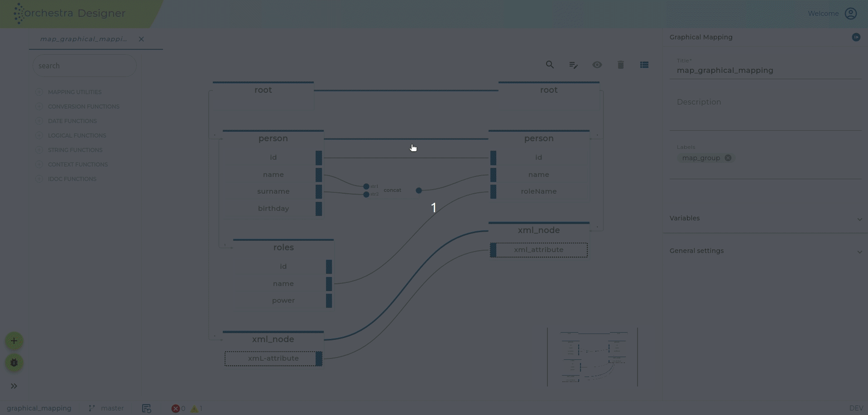
Task: Click the Title input field
Action: pyautogui.click(x=765, y=70)
